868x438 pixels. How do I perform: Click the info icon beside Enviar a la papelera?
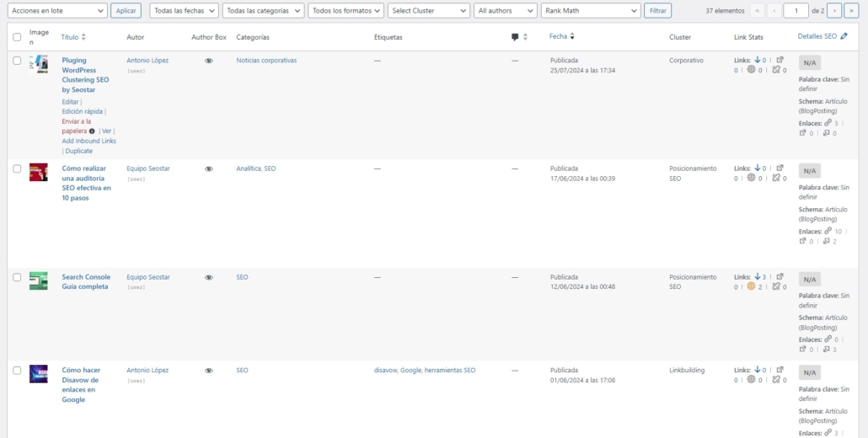point(92,131)
